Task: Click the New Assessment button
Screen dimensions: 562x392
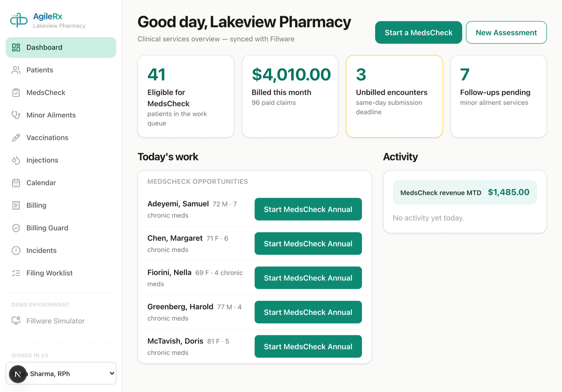Action: tap(506, 33)
